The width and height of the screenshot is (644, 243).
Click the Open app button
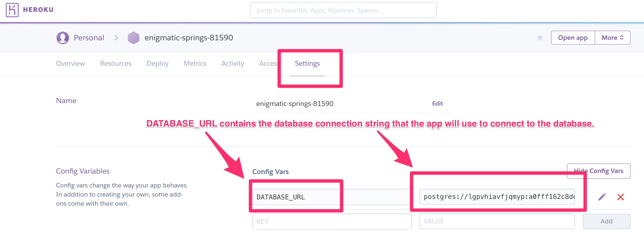pos(573,38)
